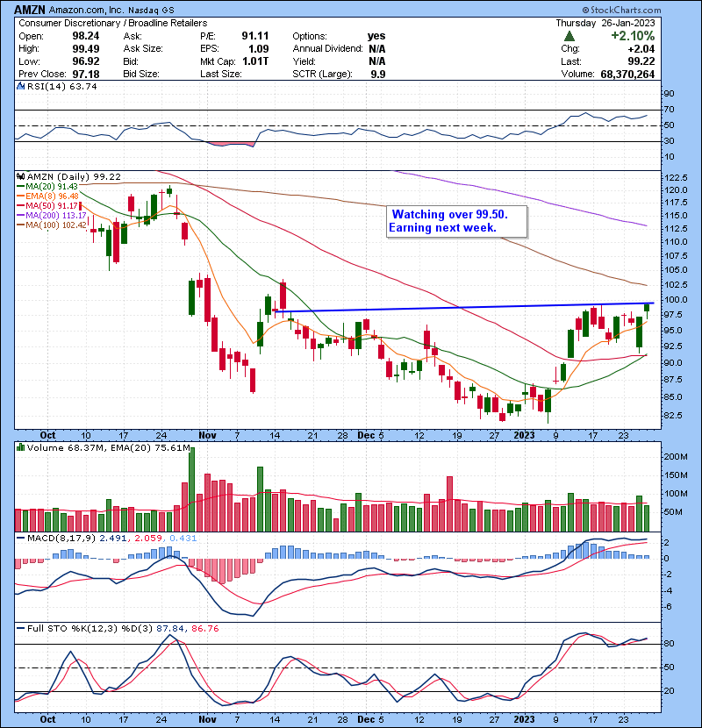This screenshot has height=728, width=702.
Task: Click the 70 level on RSI axis
Action: (669, 110)
